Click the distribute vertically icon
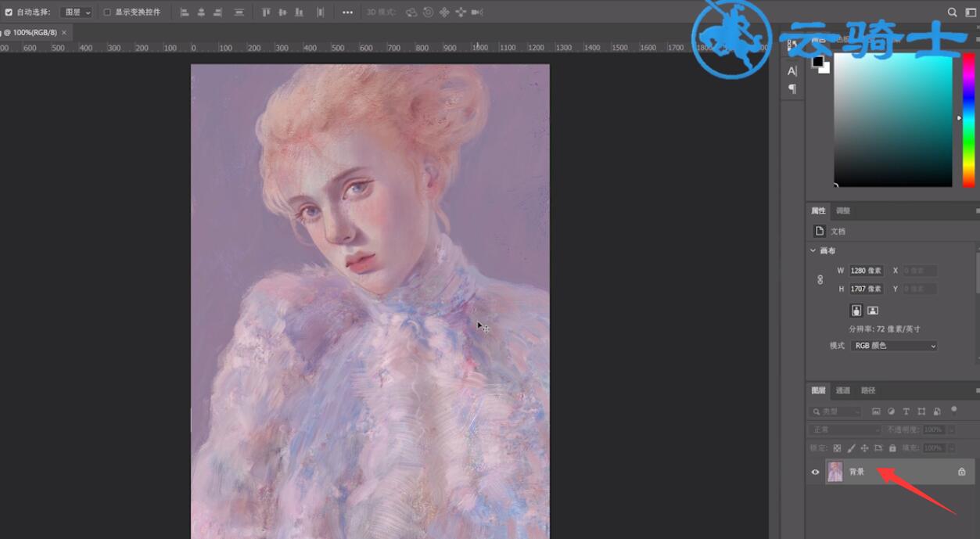Viewport: 980px width, 539px height. pyautogui.click(x=239, y=13)
